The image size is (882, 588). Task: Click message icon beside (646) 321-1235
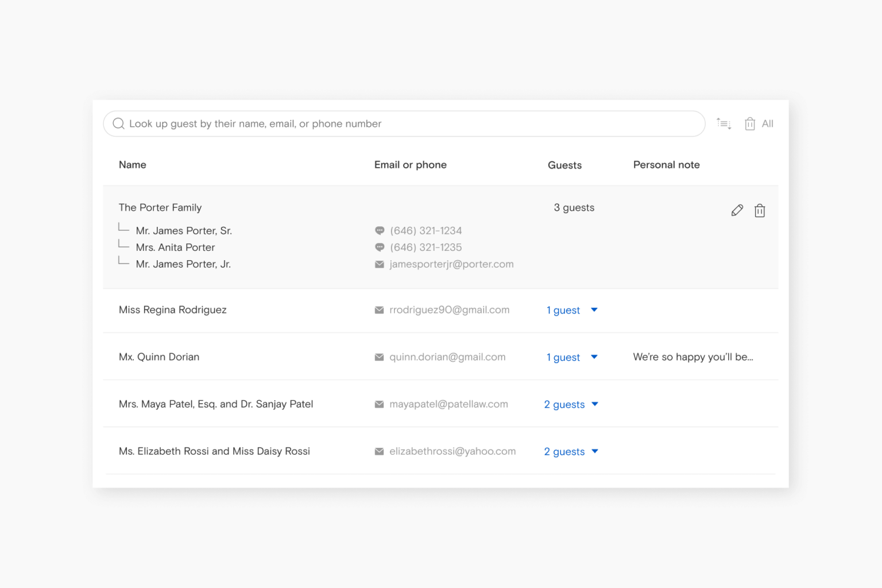(x=380, y=247)
